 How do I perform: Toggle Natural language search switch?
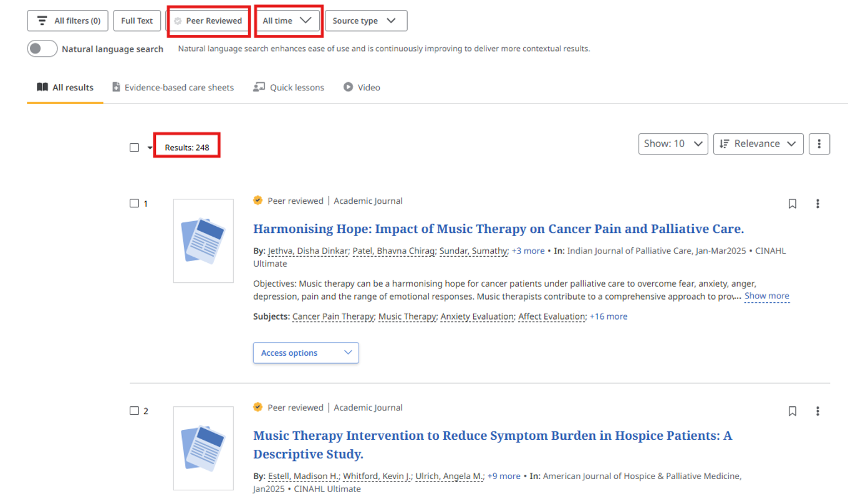(x=42, y=49)
